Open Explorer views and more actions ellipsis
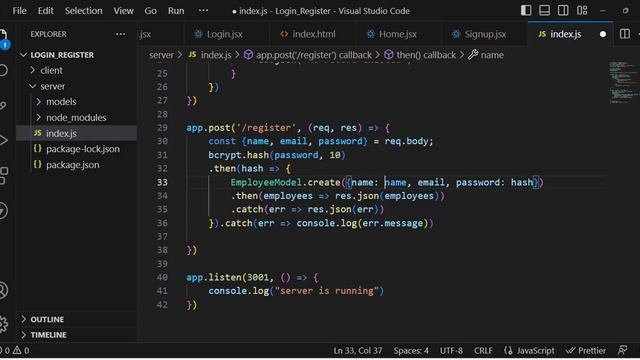Screen dimensions: 640x360 tap(120, 34)
